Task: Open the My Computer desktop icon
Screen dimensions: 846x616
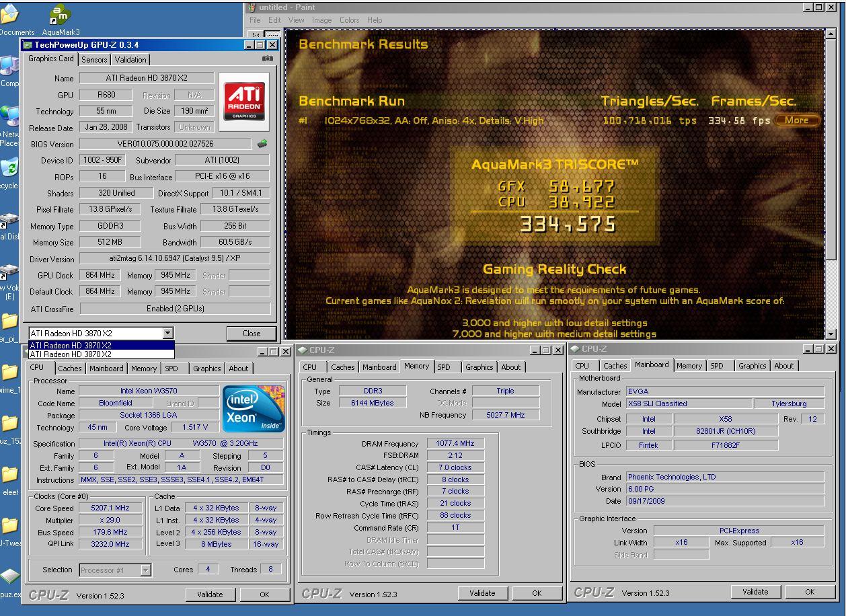Action: click(x=9, y=71)
